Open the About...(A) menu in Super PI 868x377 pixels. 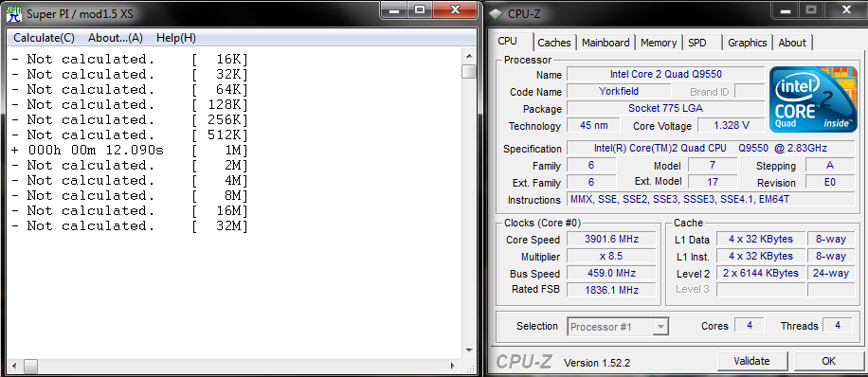tap(116, 38)
